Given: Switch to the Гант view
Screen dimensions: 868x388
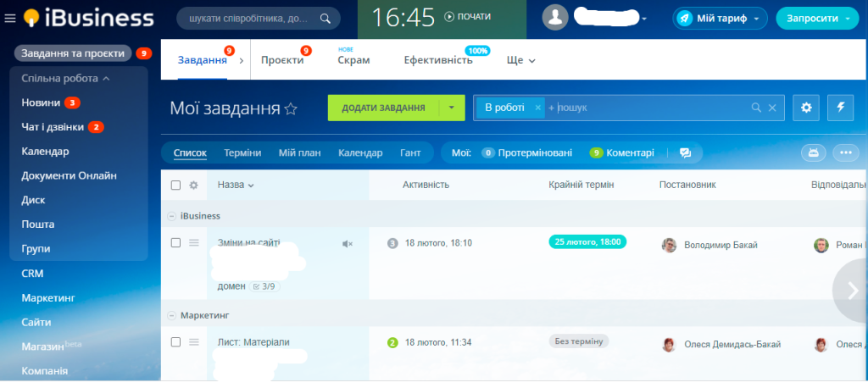Looking at the screenshot, I should [410, 152].
